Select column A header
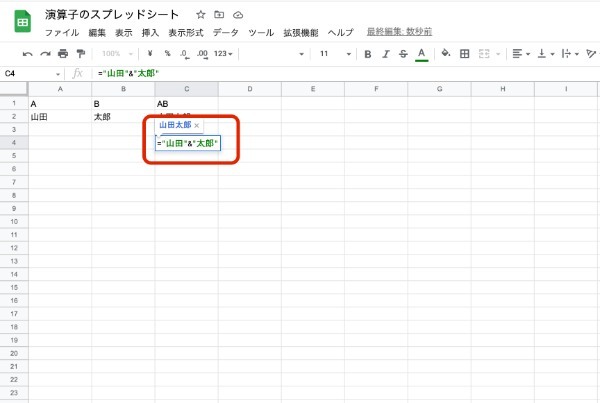The width and height of the screenshot is (600, 403). click(x=60, y=89)
